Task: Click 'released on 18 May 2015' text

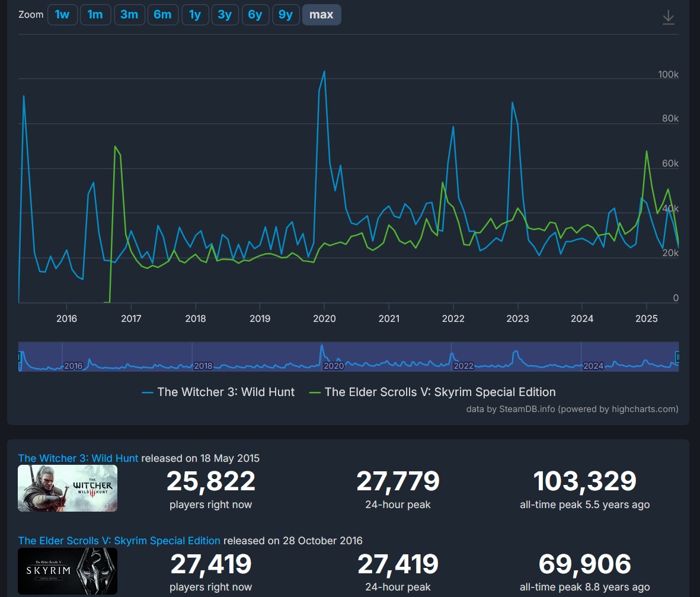Action: (200, 458)
